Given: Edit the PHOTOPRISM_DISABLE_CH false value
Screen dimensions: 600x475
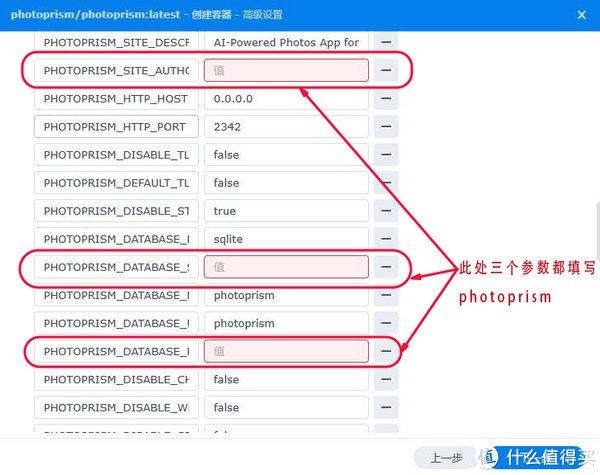Looking at the screenshot, I should pyautogui.click(x=286, y=379).
